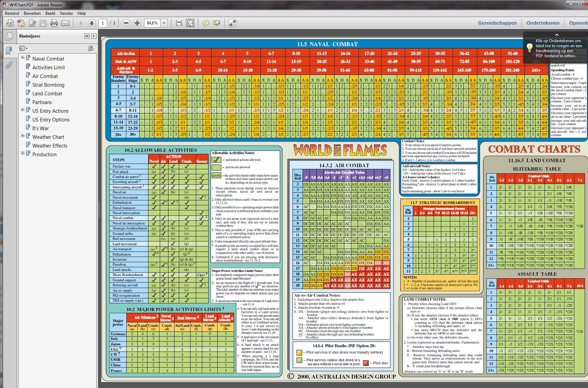
Task: Go to the Weather Effects bookmark
Action: click(x=50, y=145)
